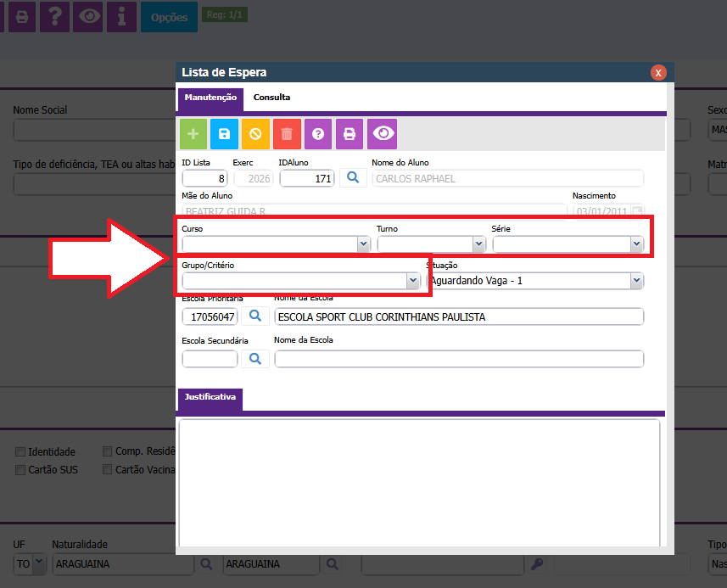Screen dimensions: 727x588
Task: Search for the Escola Prioritária school
Action: coord(254,316)
